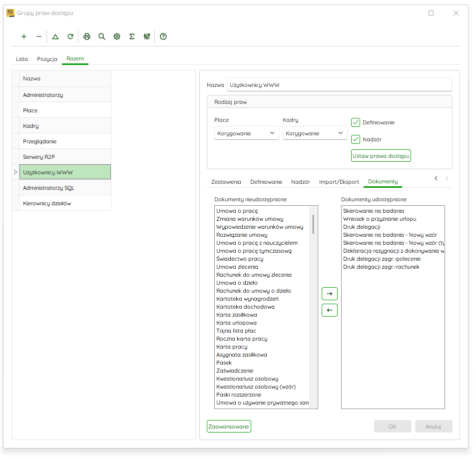The image size is (476, 459).
Task: Open help with the question mark icon
Action: pos(163,37)
